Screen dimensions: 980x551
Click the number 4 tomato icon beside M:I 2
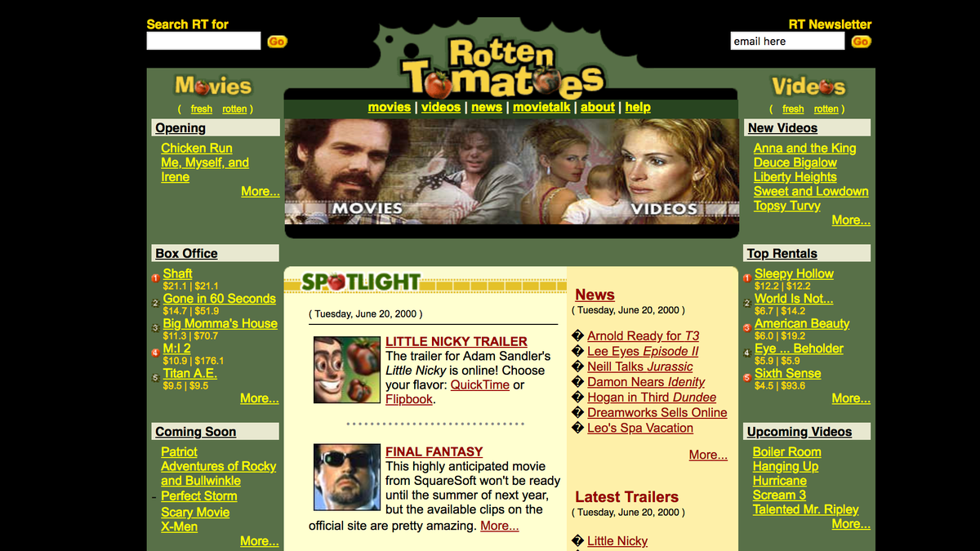pyautogui.click(x=155, y=353)
